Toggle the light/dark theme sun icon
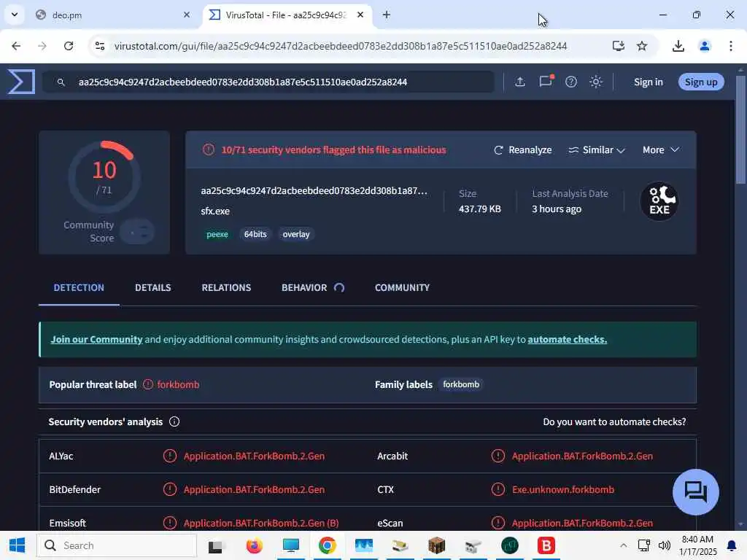Image resolution: width=747 pixels, height=560 pixels. tap(595, 82)
